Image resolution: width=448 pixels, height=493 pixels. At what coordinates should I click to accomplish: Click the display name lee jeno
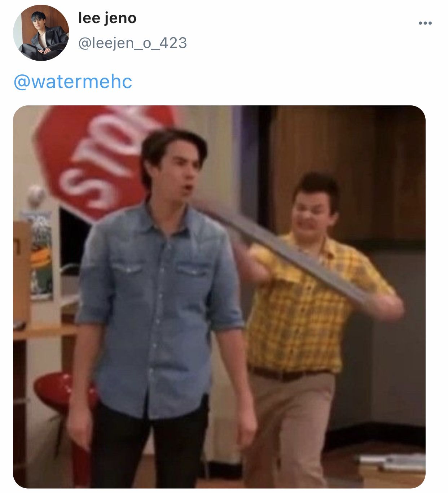click(x=107, y=18)
